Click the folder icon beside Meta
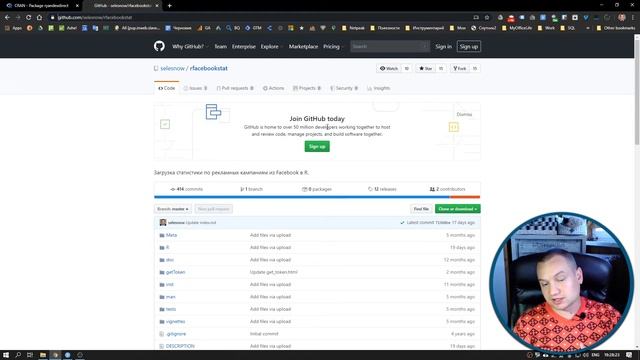 click(162, 236)
